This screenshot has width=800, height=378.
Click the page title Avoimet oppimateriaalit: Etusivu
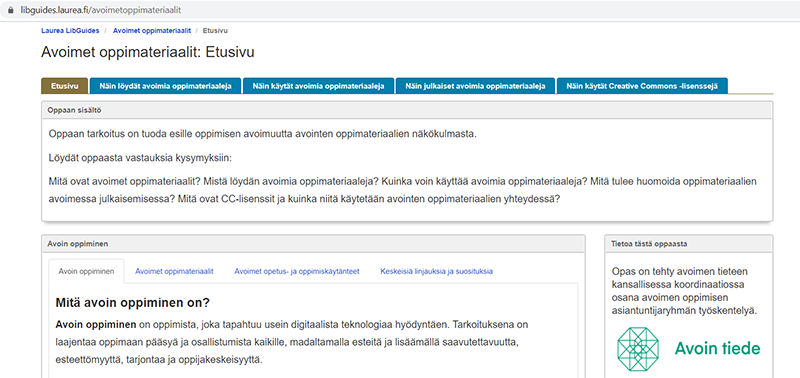(x=147, y=53)
